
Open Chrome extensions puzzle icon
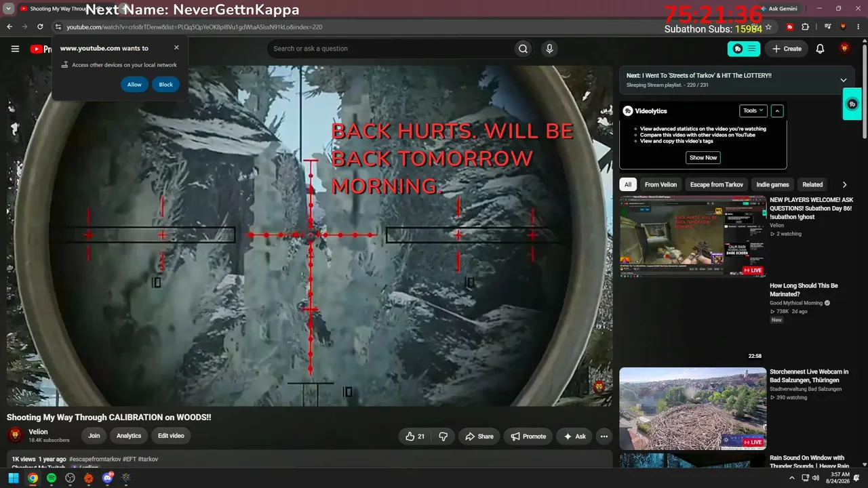point(806,27)
